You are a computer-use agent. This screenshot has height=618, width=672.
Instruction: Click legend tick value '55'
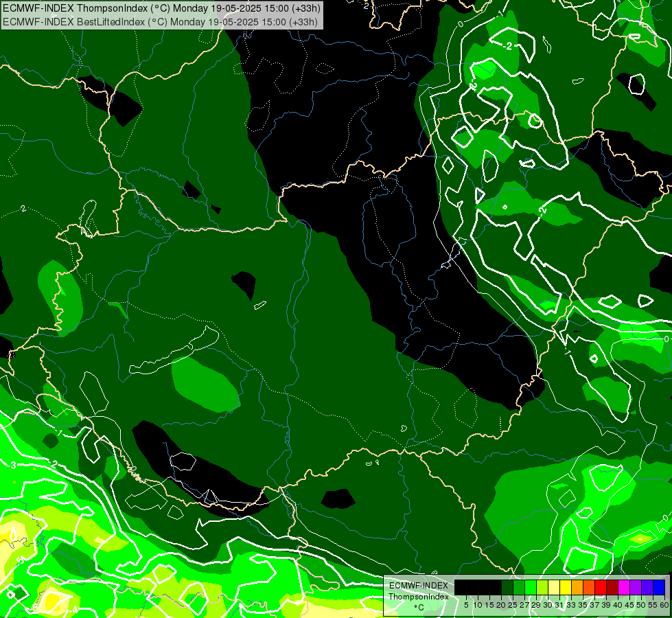point(653,605)
